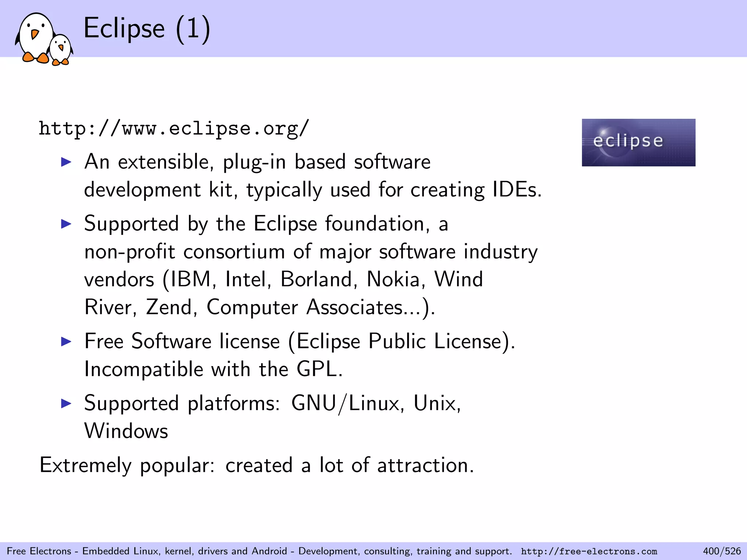The height and width of the screenshot is (560, 747).
Task: Click the page number 400/526
Action: pos(722,551)
